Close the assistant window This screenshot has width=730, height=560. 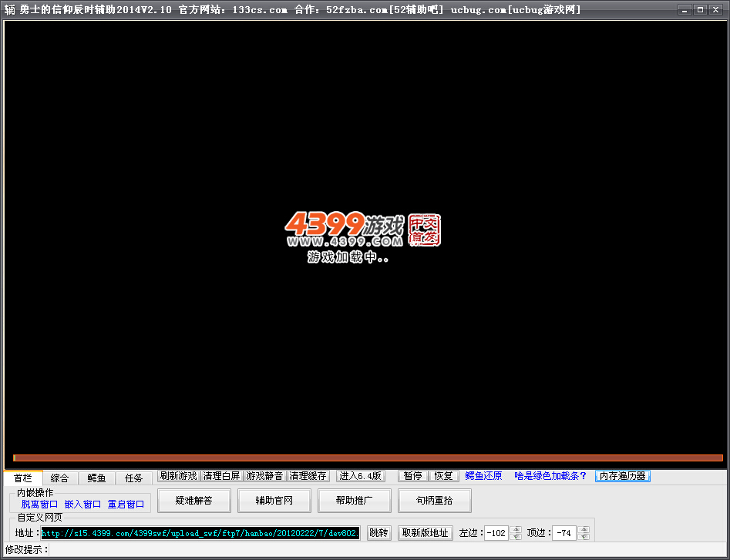click(x=716, y=10)
